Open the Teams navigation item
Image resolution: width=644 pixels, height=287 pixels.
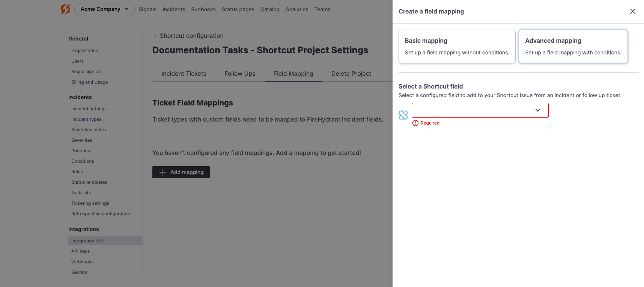click(x=322, y=9)
